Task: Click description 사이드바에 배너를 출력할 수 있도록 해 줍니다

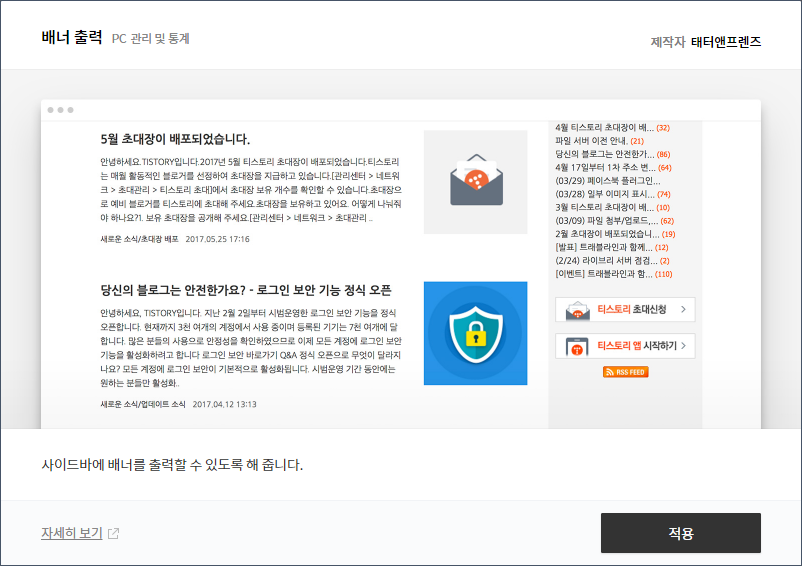Action: click(172, 465)
